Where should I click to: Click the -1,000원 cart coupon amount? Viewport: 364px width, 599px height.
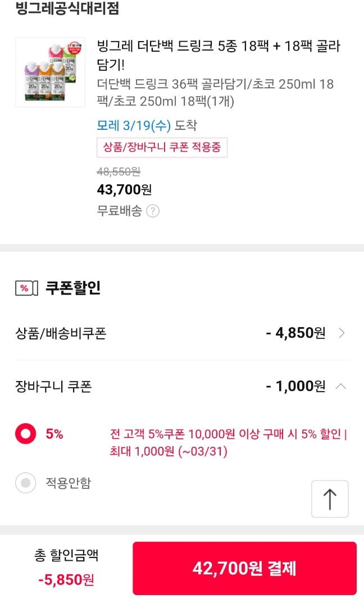pyautogui.click(x=295, y=387)
